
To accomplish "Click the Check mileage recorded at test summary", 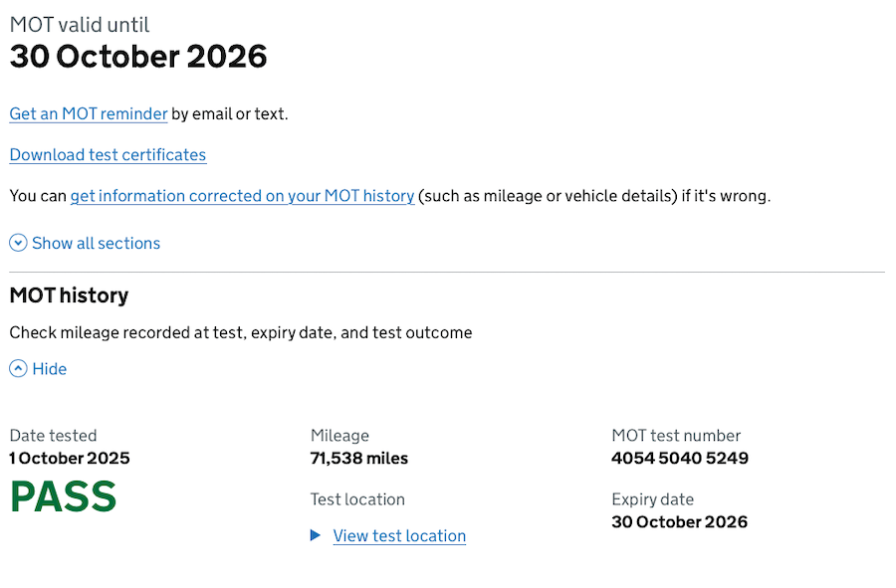I will point(241,332).
